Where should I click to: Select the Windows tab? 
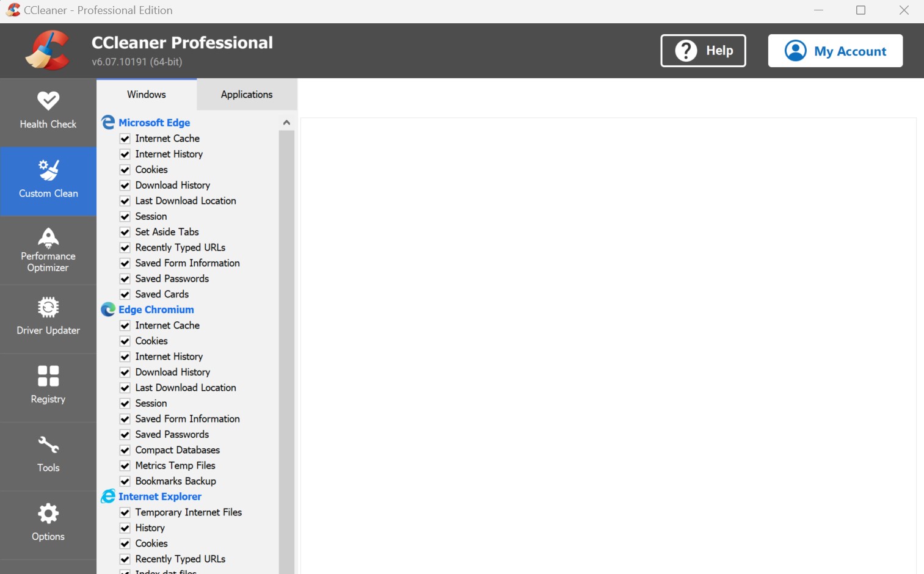click(147, 95)
